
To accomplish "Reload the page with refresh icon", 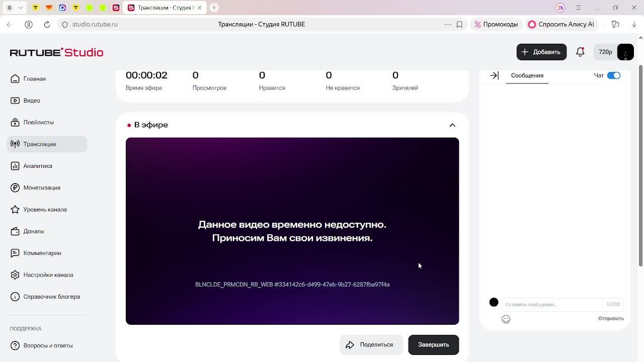I will [x=47, y=24].
